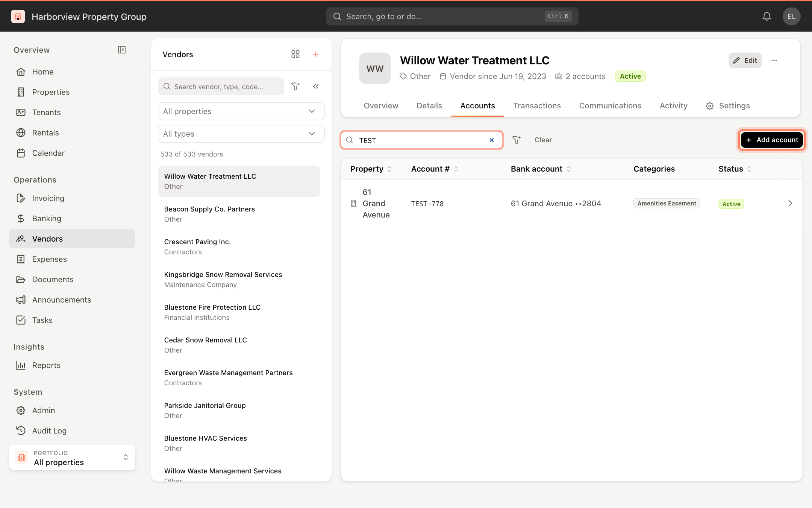The width and height of the screenshot is (812, 508).
Task: Switch to the Transactions tab
Action: [x=537, y=106]
